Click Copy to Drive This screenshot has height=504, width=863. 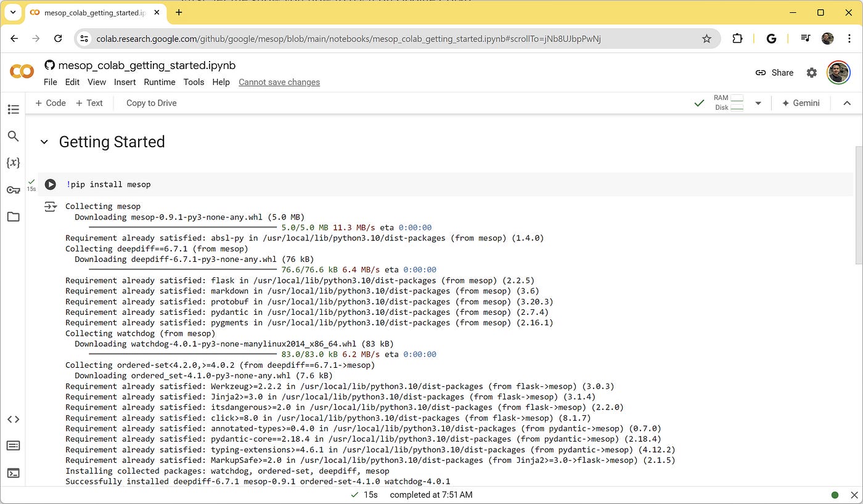coord(151,103)
